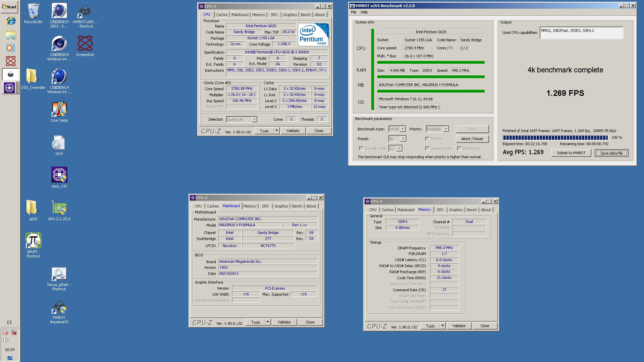
Task: Open About tab in CPU-Z Mainboard window
Action: pyautogui.click(x=311, y=206)
